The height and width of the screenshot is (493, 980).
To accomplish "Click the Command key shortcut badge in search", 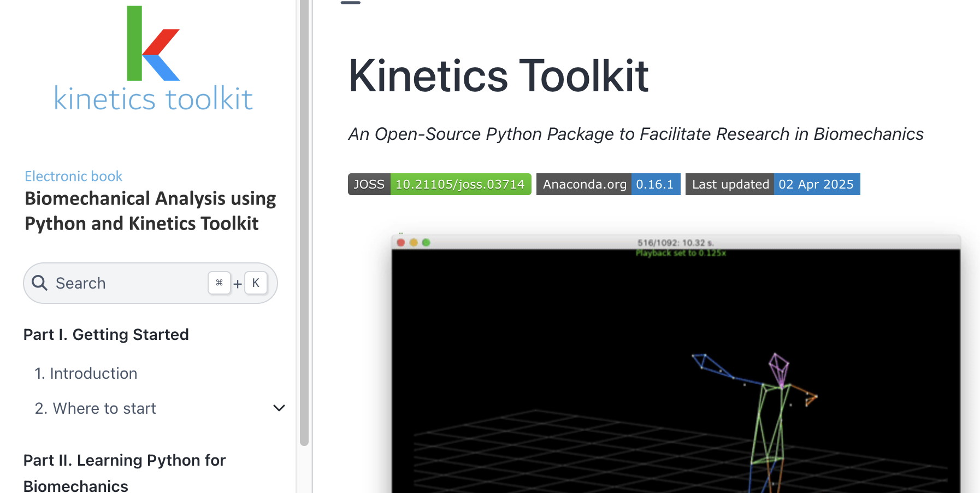I will (219, 283).
